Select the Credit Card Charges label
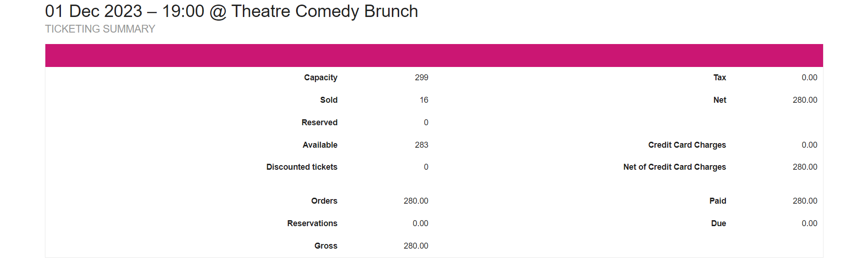The width and height of the screenshot is (868, 261). tap(687, 145)
